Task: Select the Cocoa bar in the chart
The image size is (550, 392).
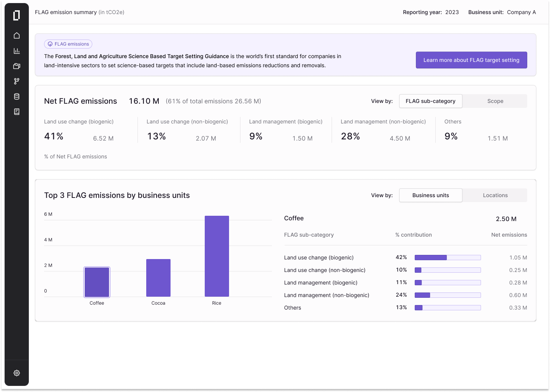Action: click(158, 278)
